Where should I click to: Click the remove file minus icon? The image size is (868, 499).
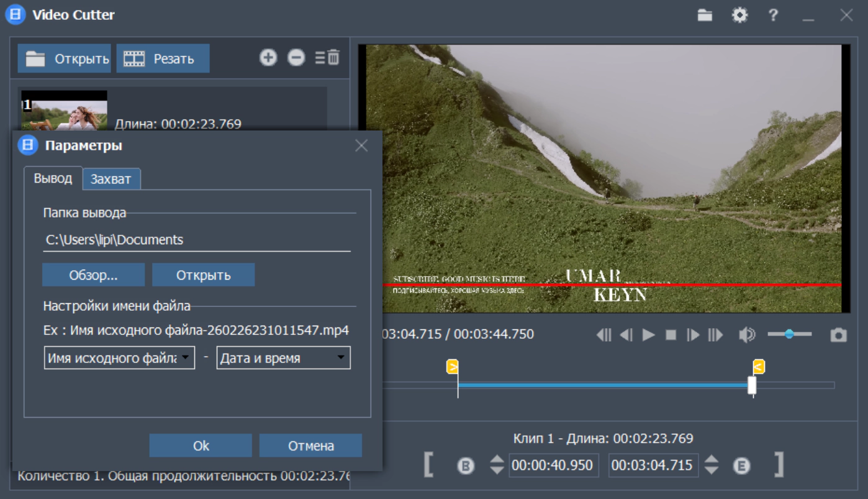coord(296,58)
